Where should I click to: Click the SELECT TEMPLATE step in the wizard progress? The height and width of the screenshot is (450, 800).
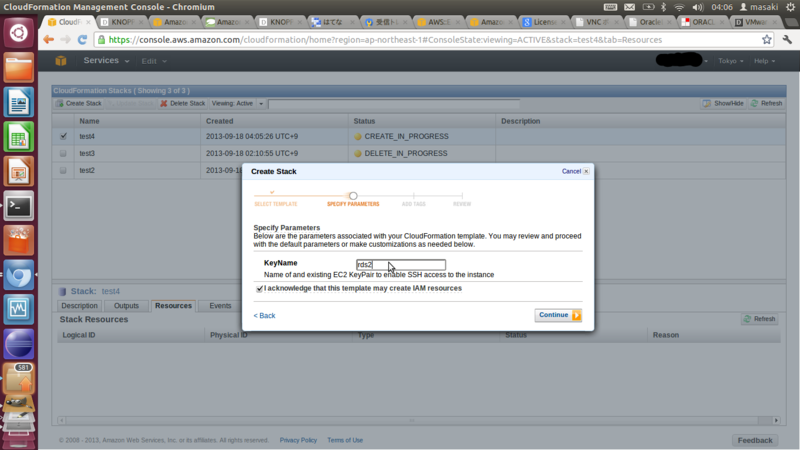pos(276,204)
